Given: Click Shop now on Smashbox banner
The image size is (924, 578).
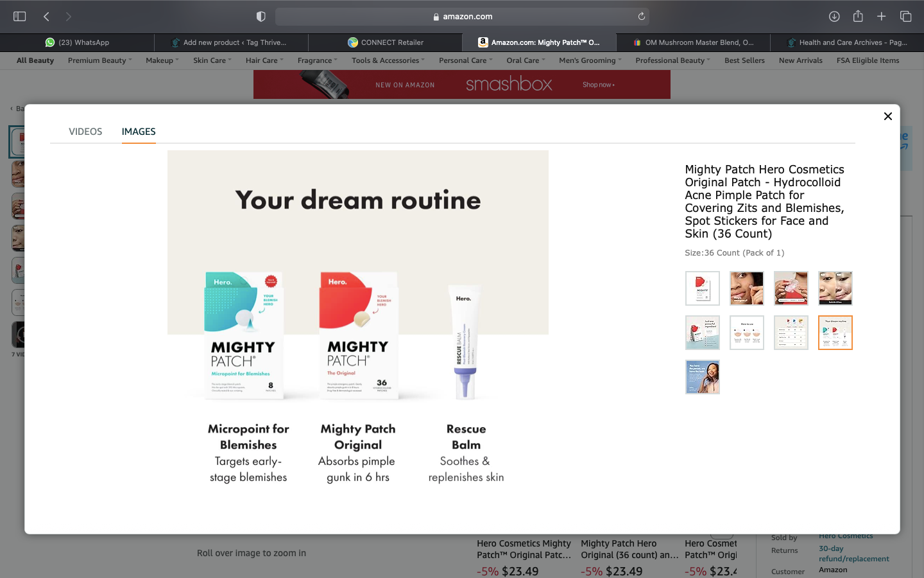Looking at the screenshot, I should tap(598, 85).
